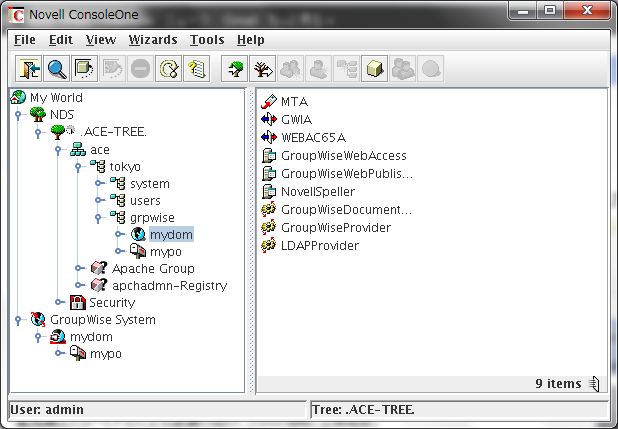Viewport: 618px width, 429px height.
Task: Click the circular arrow refresh toolbar icon
Action: (169, 69)
